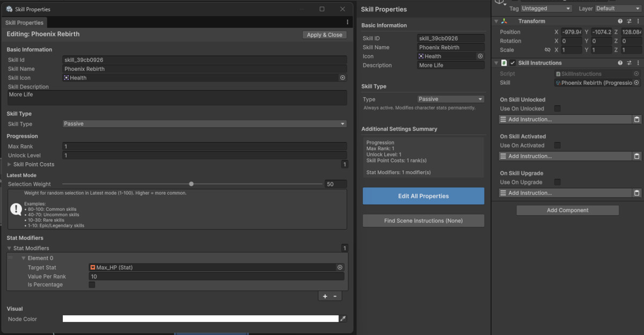Open the Transform kebab menu

tap(638, 21)
